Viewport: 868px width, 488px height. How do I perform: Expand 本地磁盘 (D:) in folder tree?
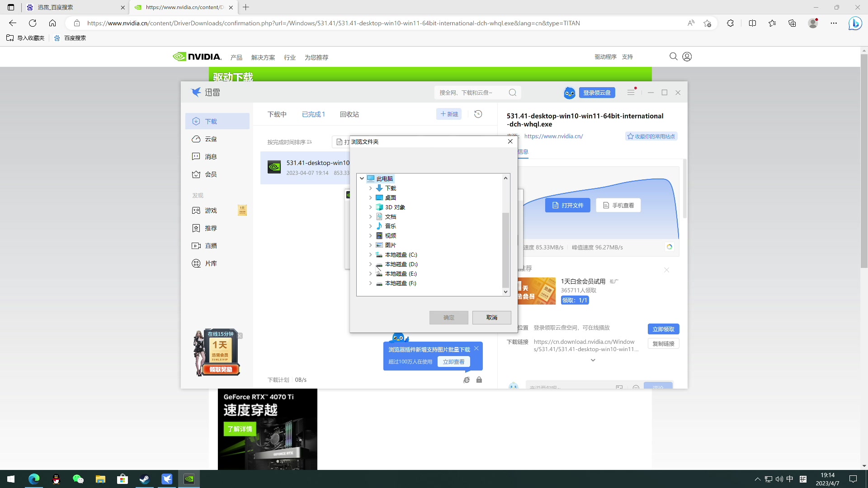click(x=370, y=264)
